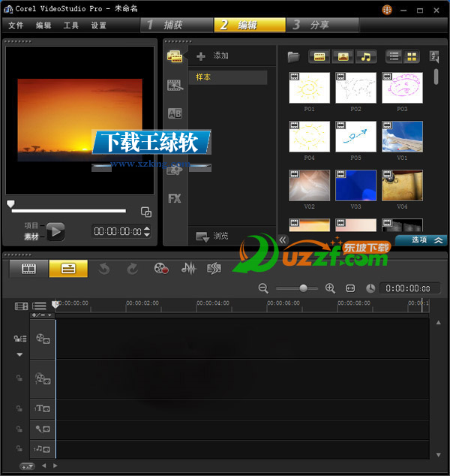The width and height of the screenshot is (450, 476).
Task: Switch library to thumbnail view
Action: pyautogui.click(x=412, y=56)
